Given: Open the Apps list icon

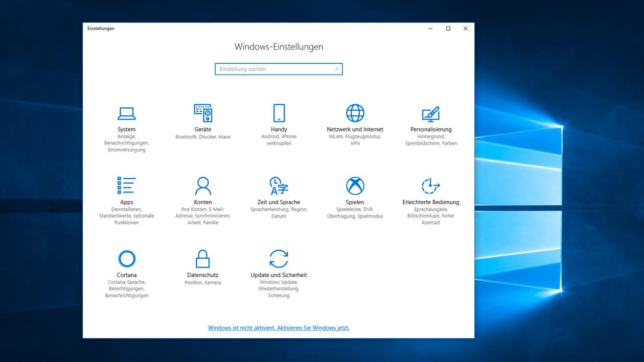Looking at the screenshot, I should point(126,186).
